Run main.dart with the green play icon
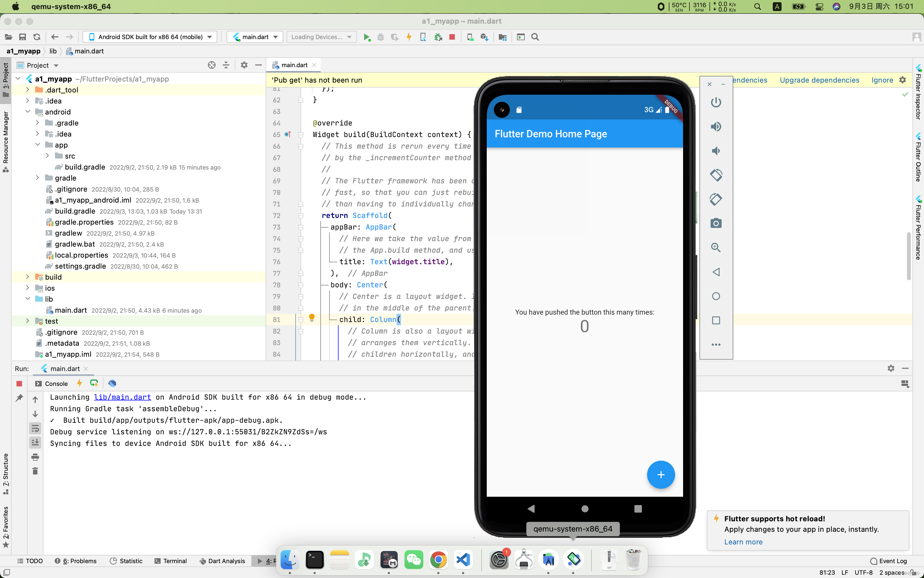924x578 pixels. coord(367,37)
